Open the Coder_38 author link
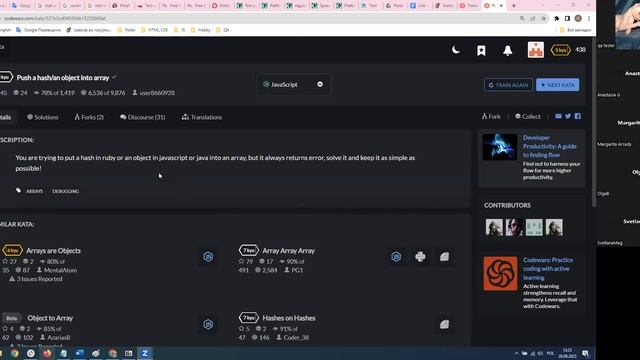Image resolution: width=640 pixels, height=360 pixels. tap(296, 338)
